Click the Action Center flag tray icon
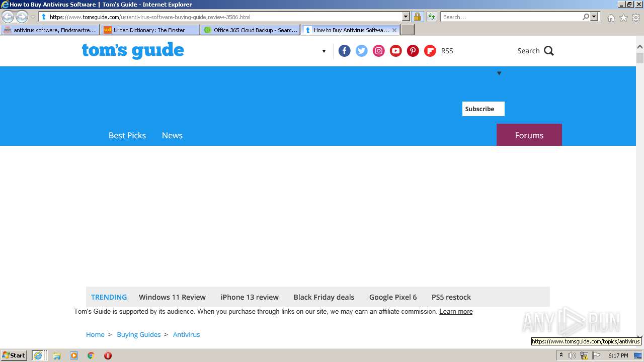This screenshot has width=644, height=362. tap(596, 355)
